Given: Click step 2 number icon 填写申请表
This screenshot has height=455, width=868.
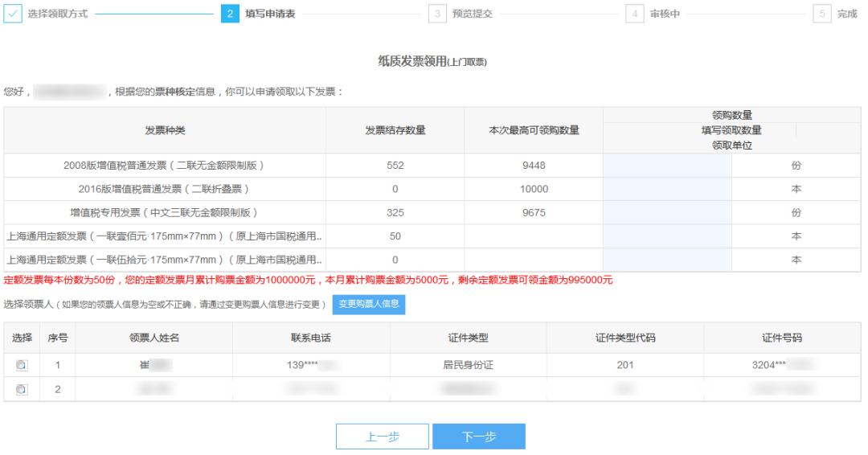Looking at the screenshot, I should point(229,15).
